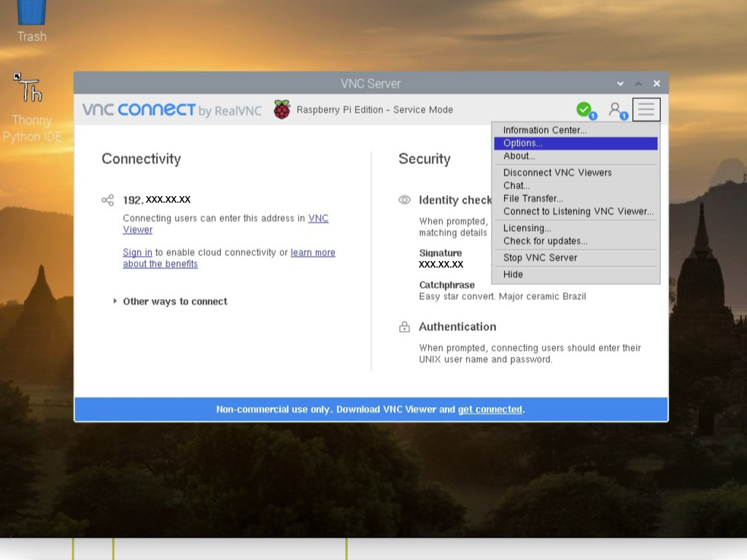Click the padlock icon beside Authentication

coord(404,327)
